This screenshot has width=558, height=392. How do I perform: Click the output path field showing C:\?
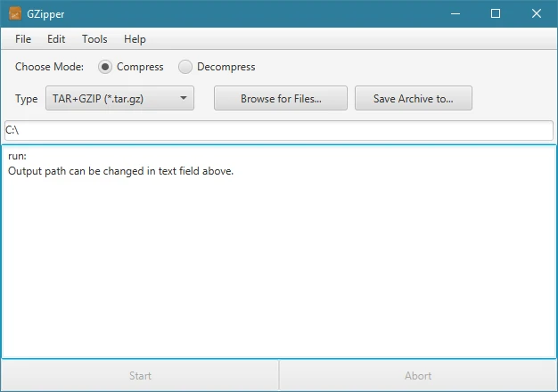279,130
